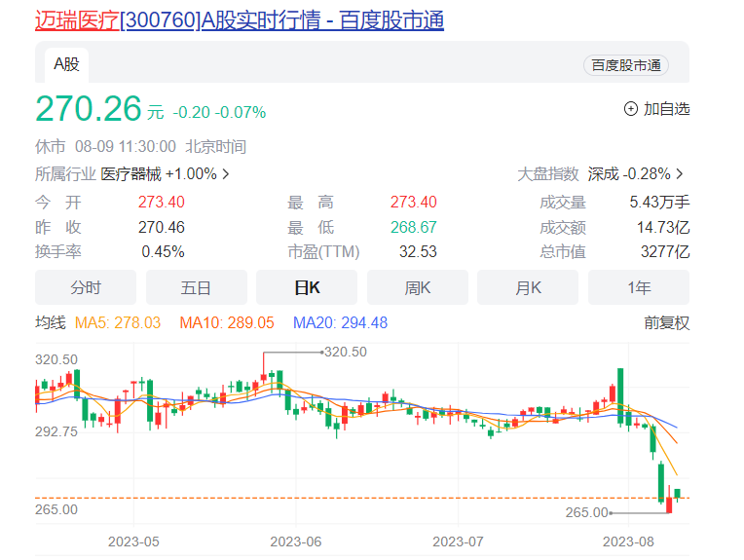This screenshot has height=560, width=744.
Task: Click the 成交额 value 14.73亿
Action: (x=663, y=227)
